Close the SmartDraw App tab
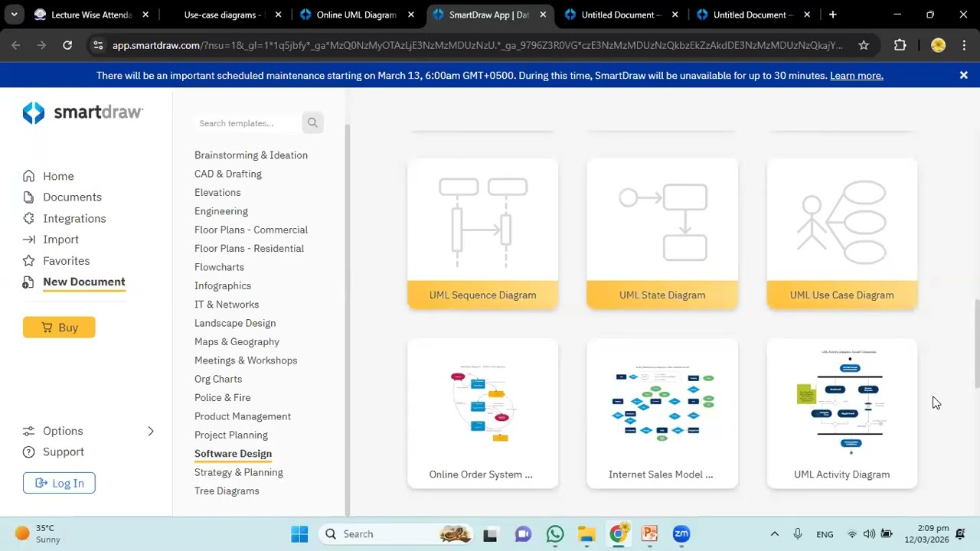 pos(543,15)
